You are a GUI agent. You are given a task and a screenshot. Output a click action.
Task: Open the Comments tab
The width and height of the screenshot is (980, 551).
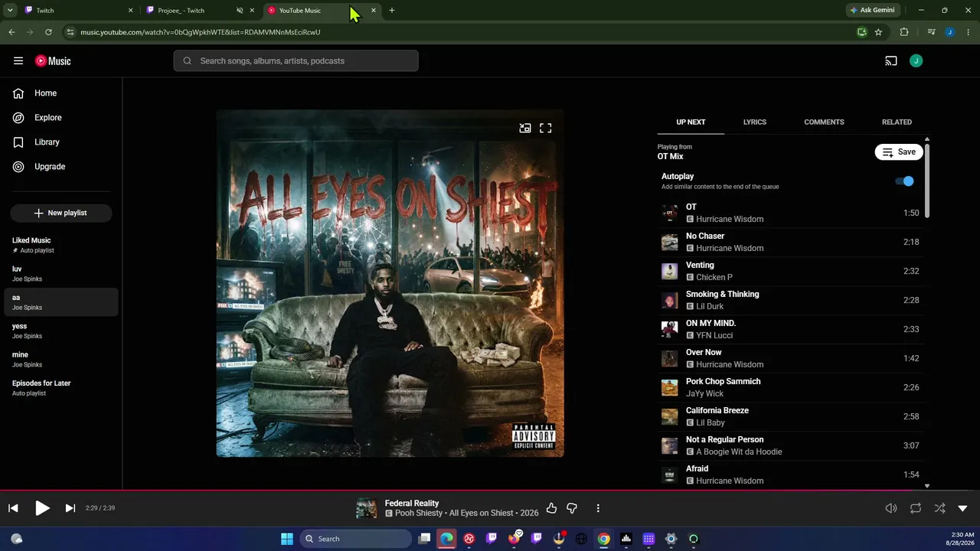pos(824,122)
